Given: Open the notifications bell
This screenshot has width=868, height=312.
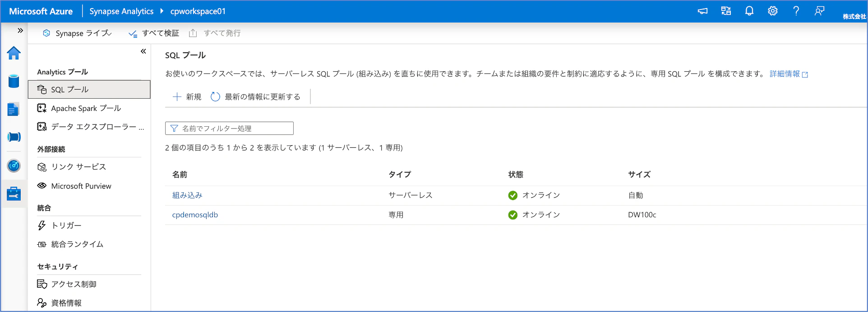Looking at the screenshot, I should point(749,11).
